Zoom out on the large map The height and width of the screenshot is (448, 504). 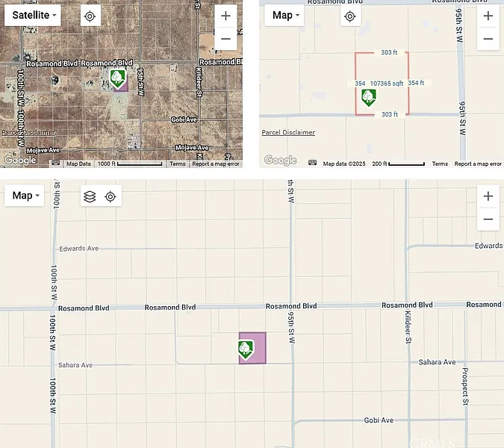(488, 220)
